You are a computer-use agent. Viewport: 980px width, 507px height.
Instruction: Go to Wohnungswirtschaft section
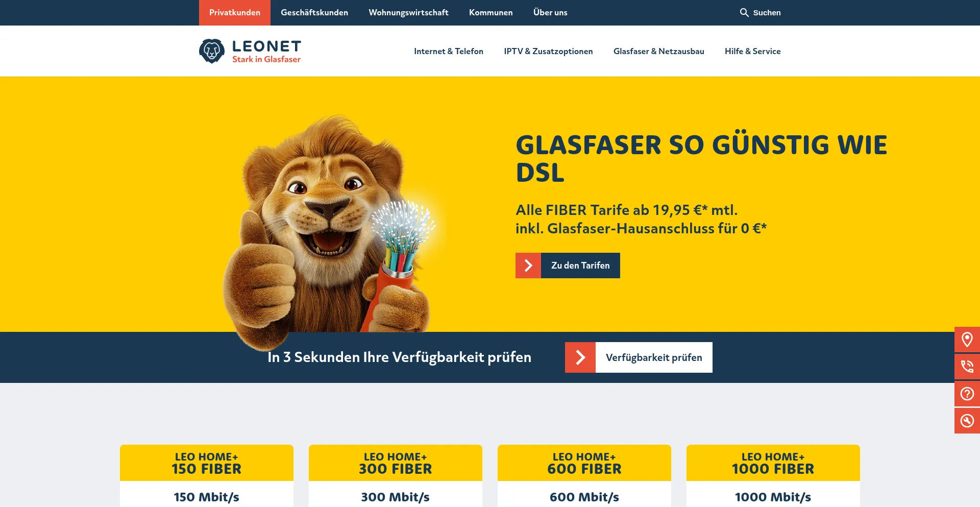point(409,13)
